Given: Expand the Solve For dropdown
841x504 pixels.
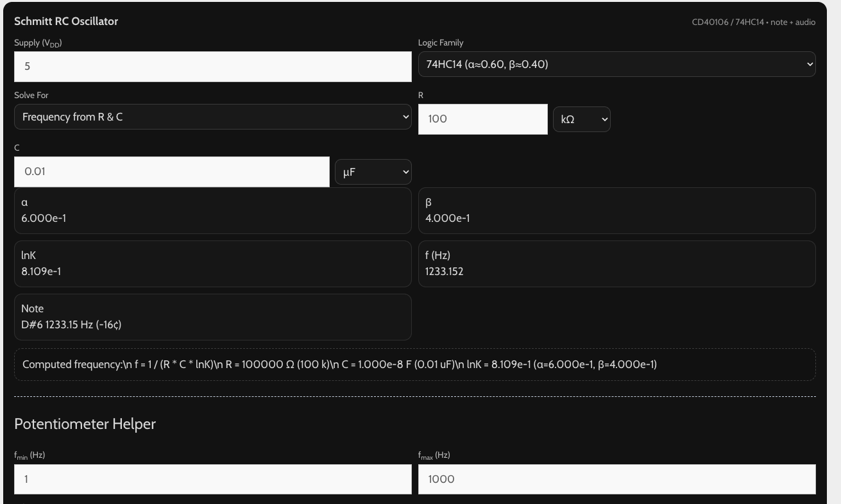Looking at the screenshot, I should pyautogui.click(x=212, y=117).
